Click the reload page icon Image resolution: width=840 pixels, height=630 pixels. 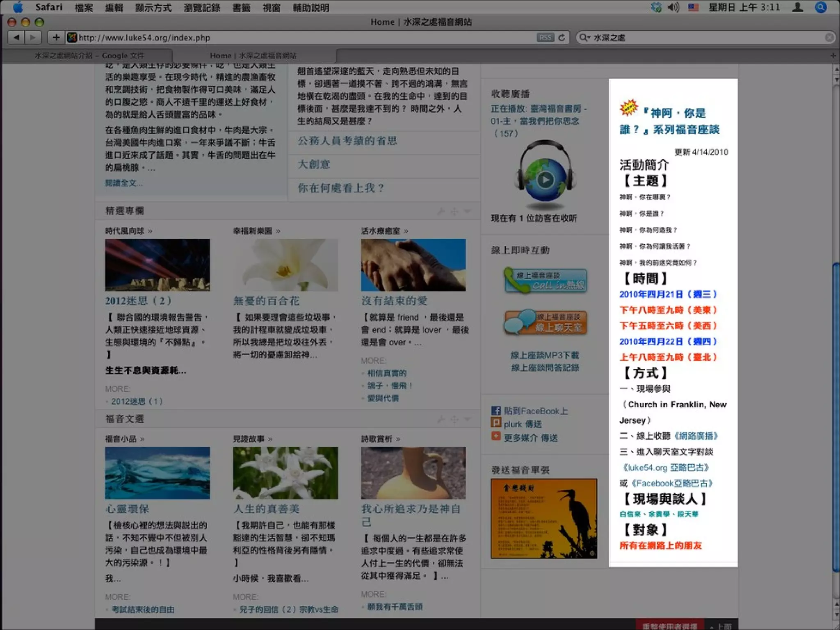[562, 38]
